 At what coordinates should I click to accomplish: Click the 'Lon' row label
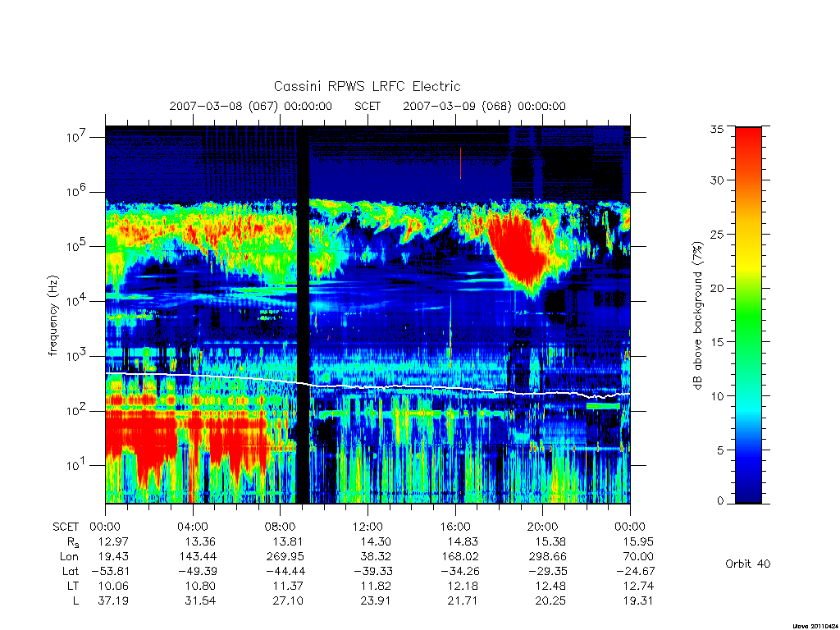(69, 557)
